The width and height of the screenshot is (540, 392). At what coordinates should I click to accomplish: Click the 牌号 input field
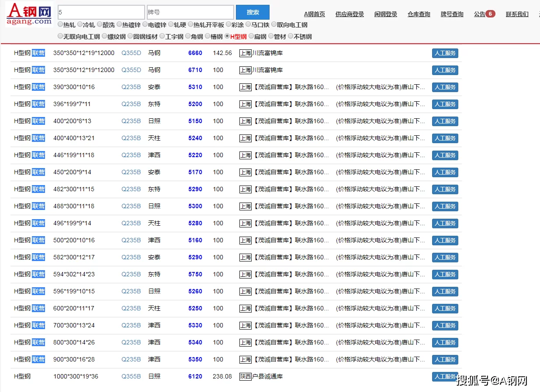(190, 12)
